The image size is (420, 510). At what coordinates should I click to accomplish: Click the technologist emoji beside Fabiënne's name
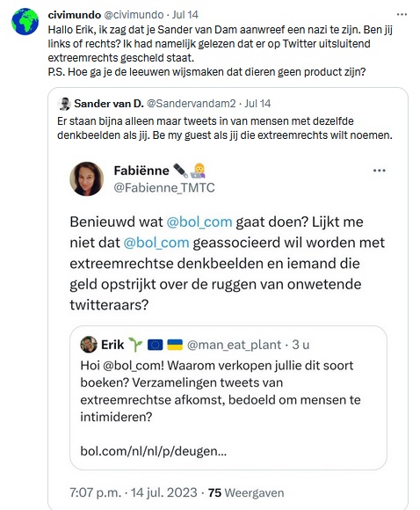[x=199, y=171]
